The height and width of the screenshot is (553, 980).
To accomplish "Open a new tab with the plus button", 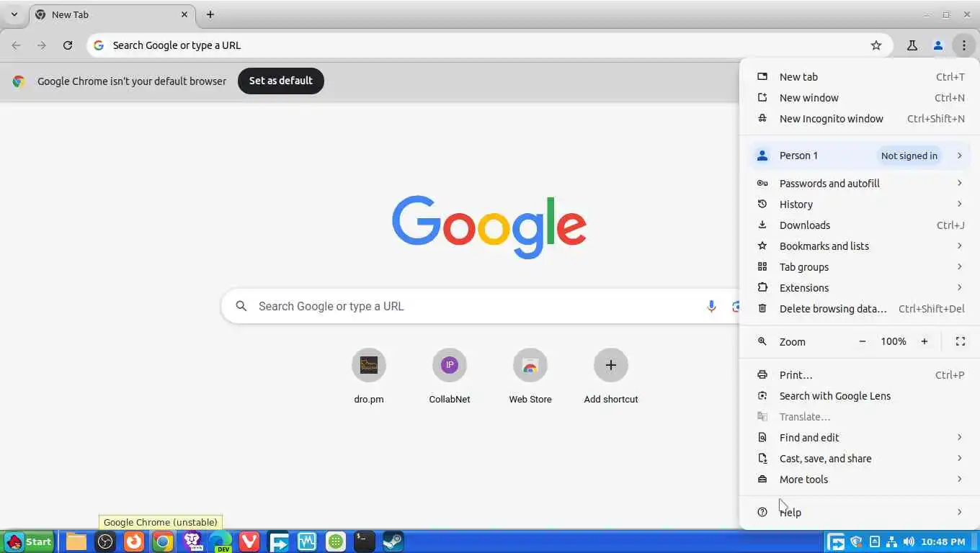I will coord(210,14).
